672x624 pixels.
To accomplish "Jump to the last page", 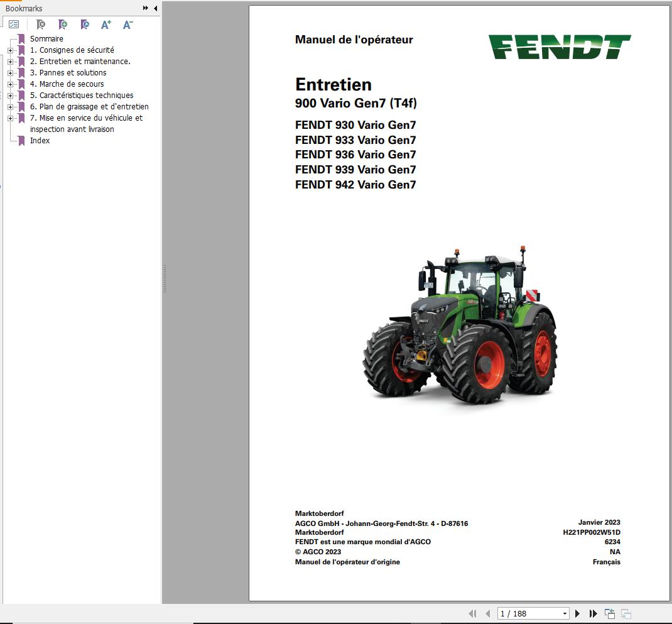I will (x=593, y=614).
